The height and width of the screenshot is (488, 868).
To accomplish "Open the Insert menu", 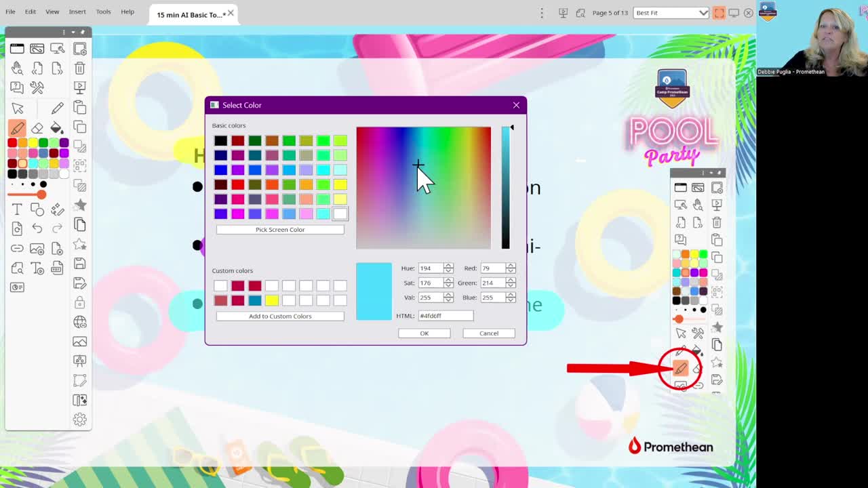I will click(x=77, y=12).
